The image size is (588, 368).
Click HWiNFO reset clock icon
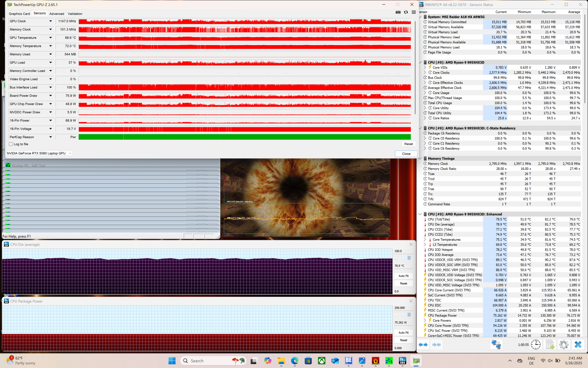(536, 345)
